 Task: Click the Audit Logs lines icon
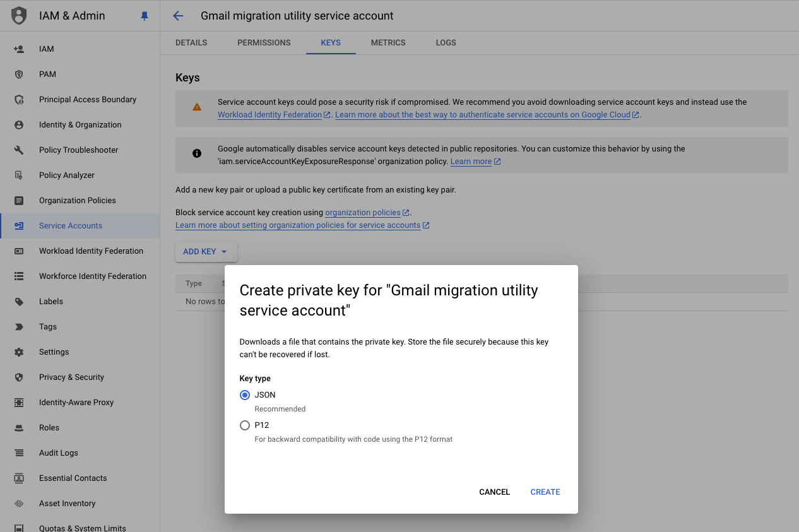pos(19,452)
